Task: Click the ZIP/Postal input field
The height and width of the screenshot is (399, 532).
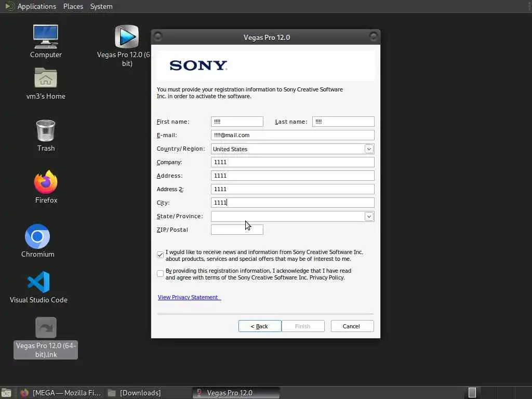Action: pos(237,230)
